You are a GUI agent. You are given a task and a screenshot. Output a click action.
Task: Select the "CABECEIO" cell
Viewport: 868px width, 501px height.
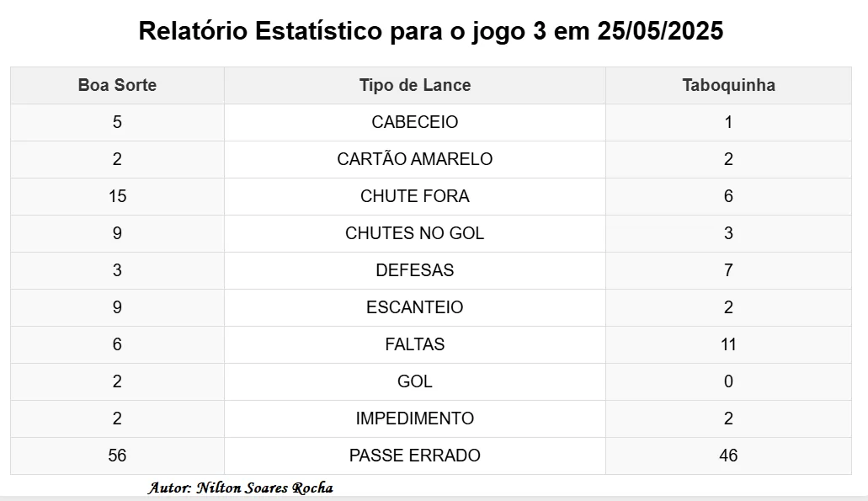[414, 122]
